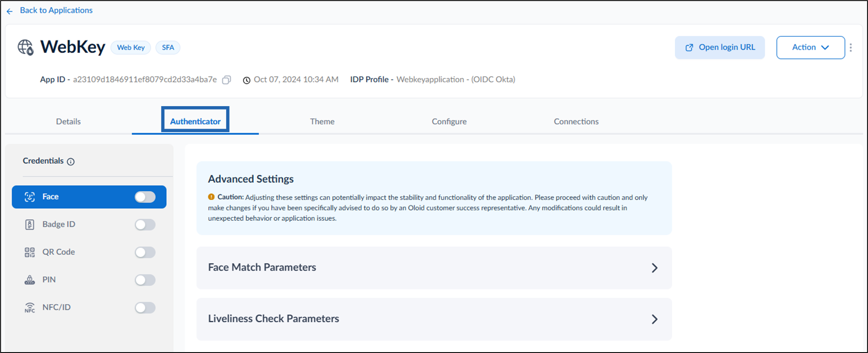Open the Action dropdown
Screen dimensions: 868x353
(810, 48)
